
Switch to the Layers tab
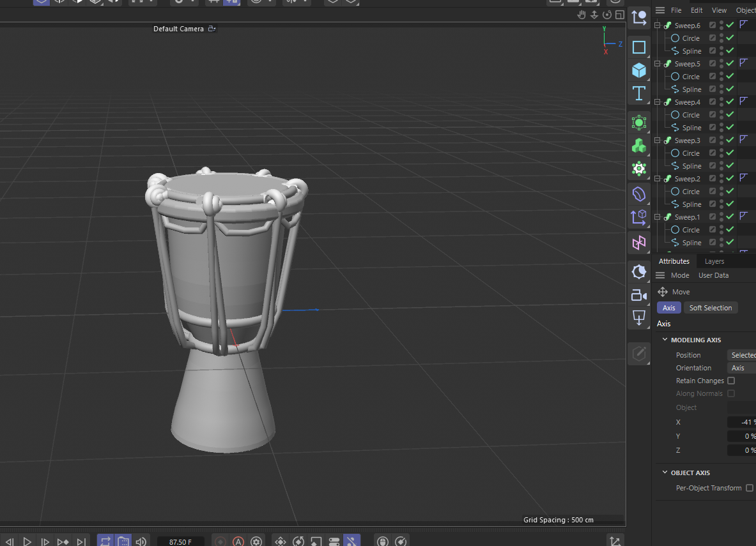[x=714, y=261]
